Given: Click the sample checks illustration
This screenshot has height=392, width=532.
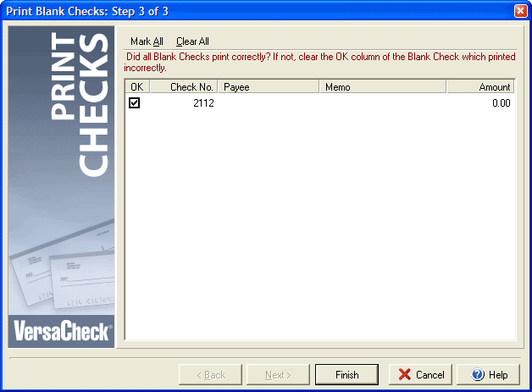Looking at the screenshot, I should tap(62, 266).
